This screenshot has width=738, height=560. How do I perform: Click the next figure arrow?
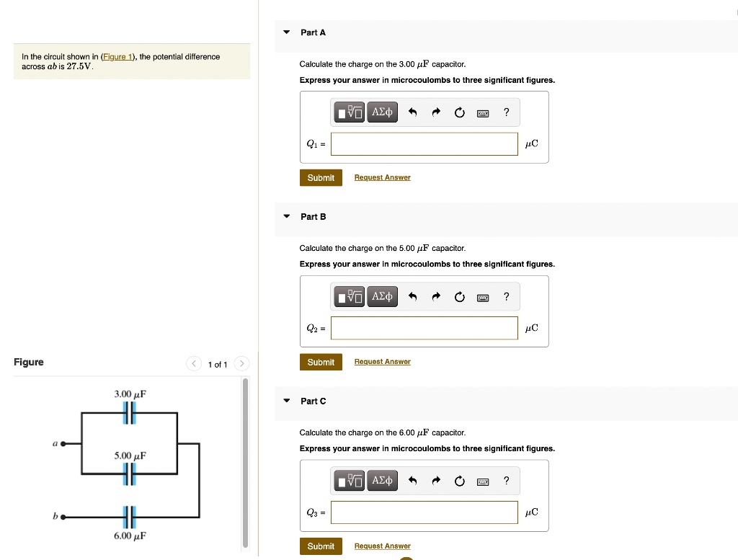point(241,363)
